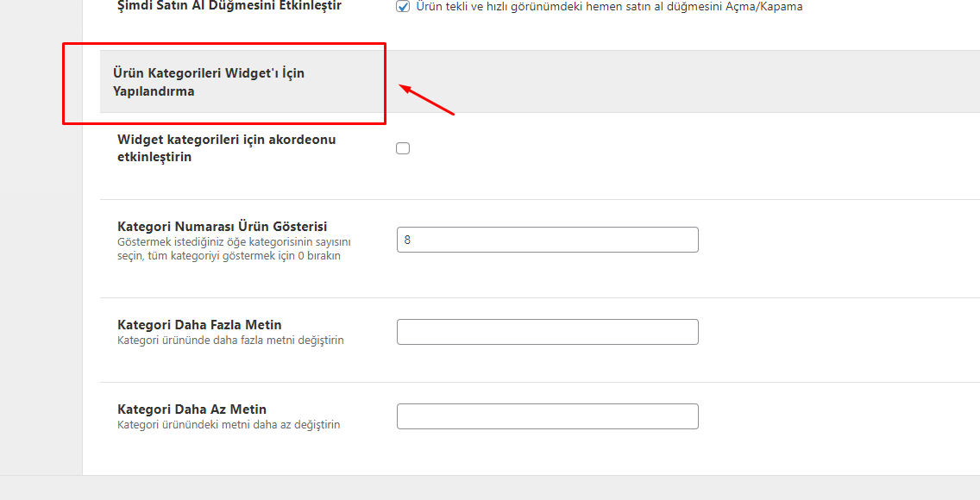The width and height of the screenshot is (980, 500).
Task: Click the 'Kategori ürününde daha fazla metni değiştirin' hint
Action: click(230, 341)
